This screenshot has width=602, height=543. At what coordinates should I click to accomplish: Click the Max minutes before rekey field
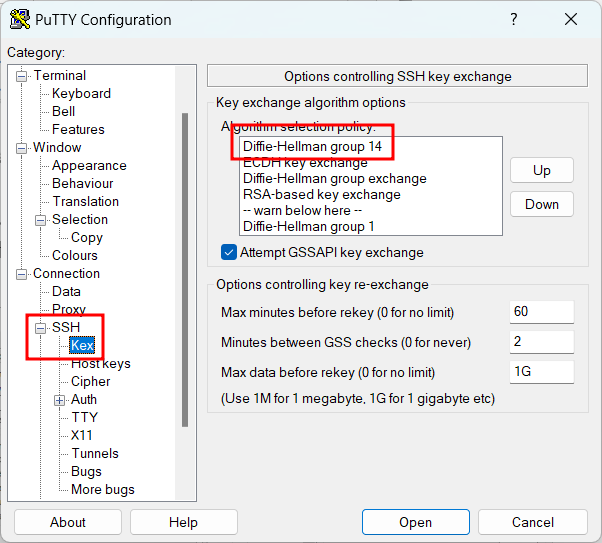coord(542,311)
